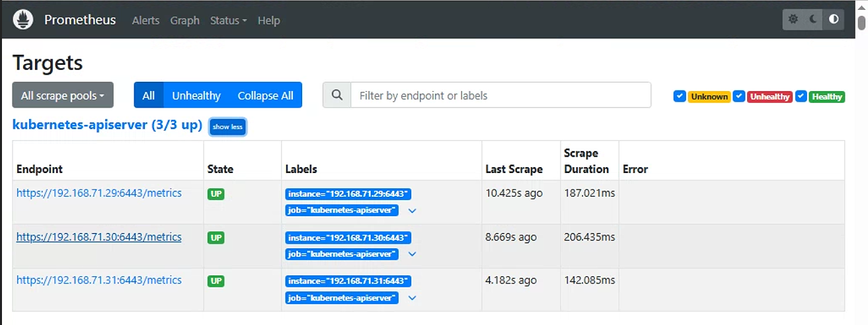Click the red Unhealthy badge
868x325 pixels.
[770, 96]
